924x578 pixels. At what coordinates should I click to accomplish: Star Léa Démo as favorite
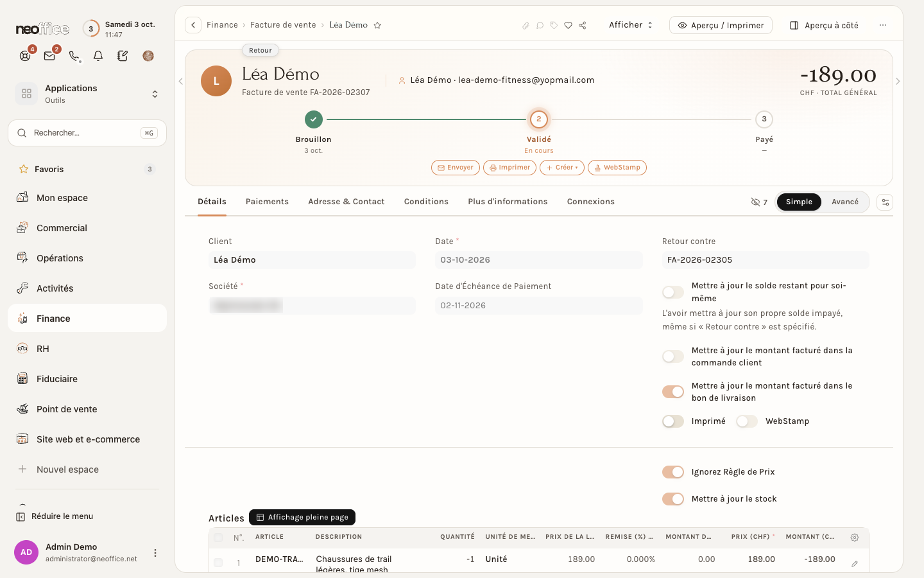[377, 25]
